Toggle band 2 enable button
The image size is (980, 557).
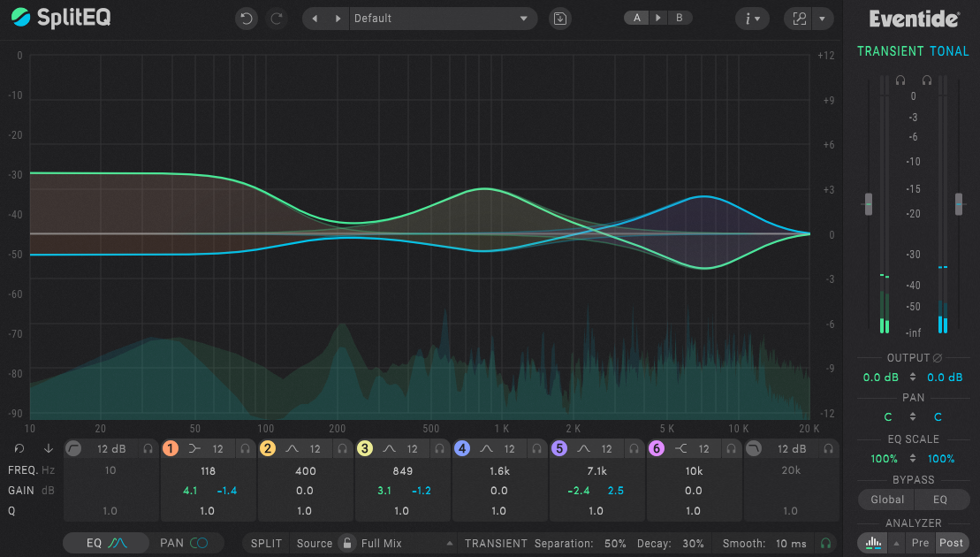(268, 449)
